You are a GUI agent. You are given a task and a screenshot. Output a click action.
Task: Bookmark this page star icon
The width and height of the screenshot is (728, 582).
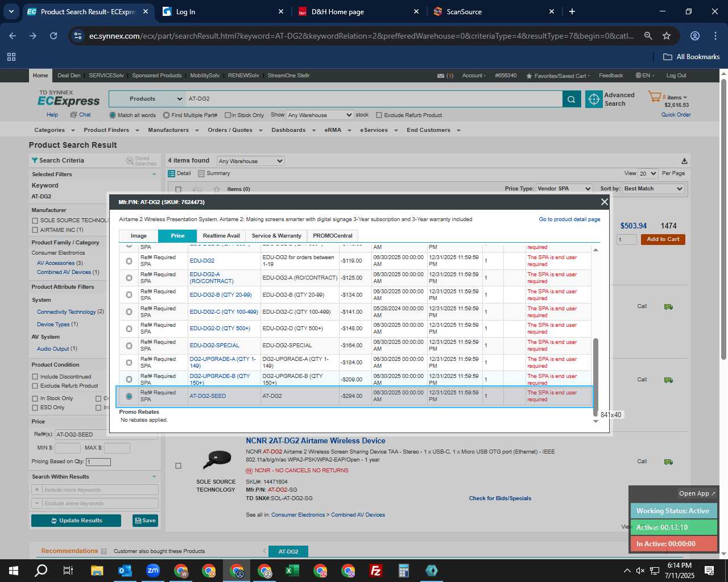(667, 36)
